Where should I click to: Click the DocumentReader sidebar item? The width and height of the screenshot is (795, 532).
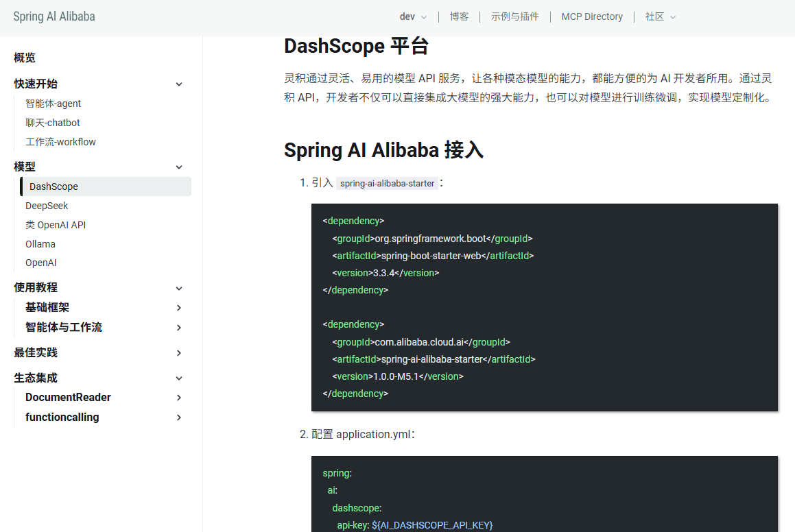[x=68, y=397]
